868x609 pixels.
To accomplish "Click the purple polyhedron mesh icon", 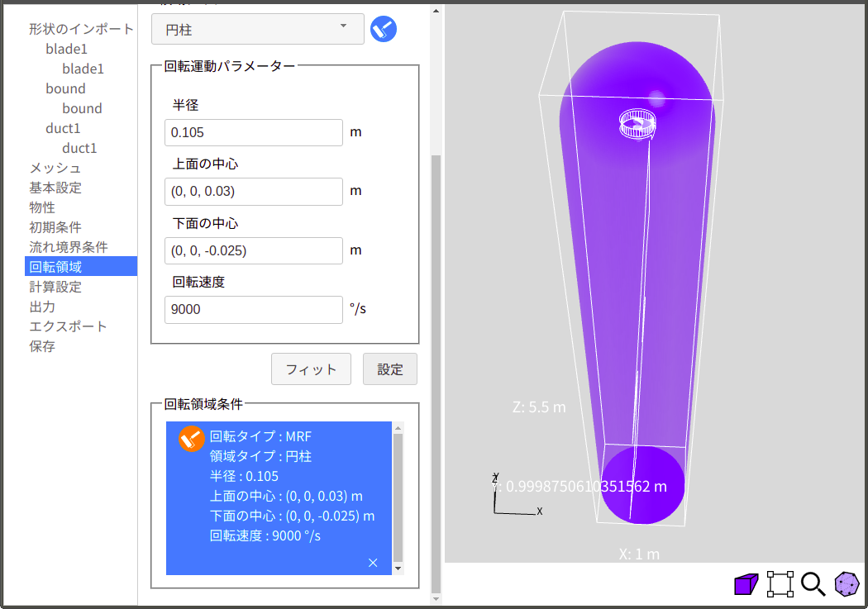I will coord(847,584).
